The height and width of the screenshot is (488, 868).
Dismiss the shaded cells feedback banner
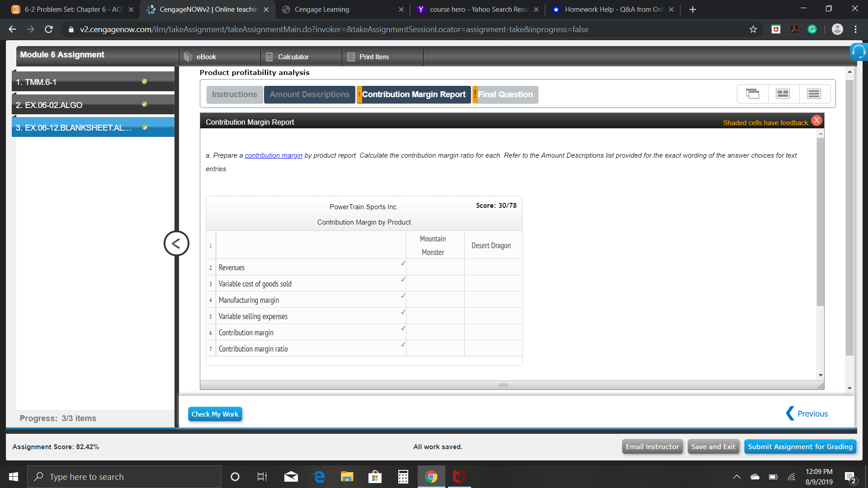[x=816, y=120]
